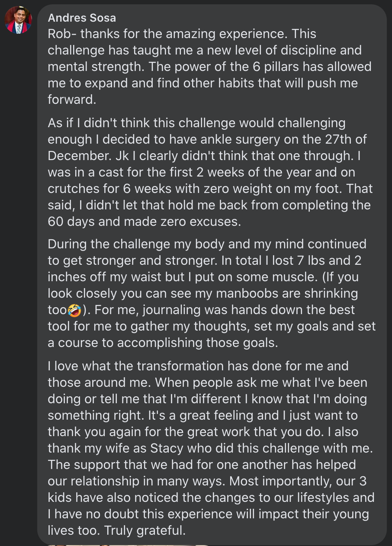Click the paragraph starting 'I love what'
The height and width of the screenshot is (546, 392).
(x=211, y=448)
